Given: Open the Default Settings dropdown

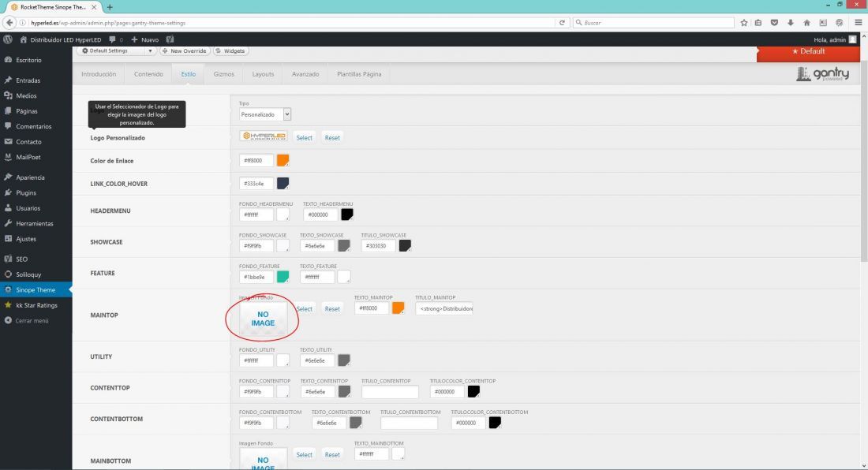Looking at the screenshot, I should coord(117,51).
